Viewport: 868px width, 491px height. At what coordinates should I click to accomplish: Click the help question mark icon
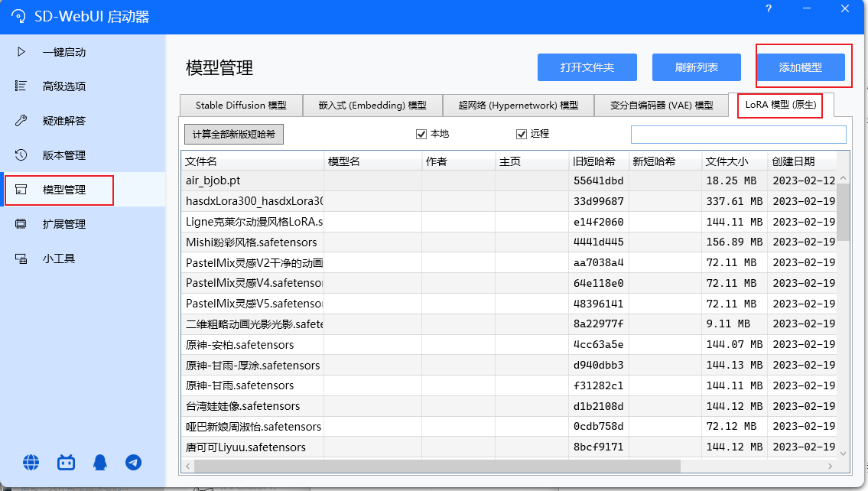pyautogui.click(x=769, y=9)
